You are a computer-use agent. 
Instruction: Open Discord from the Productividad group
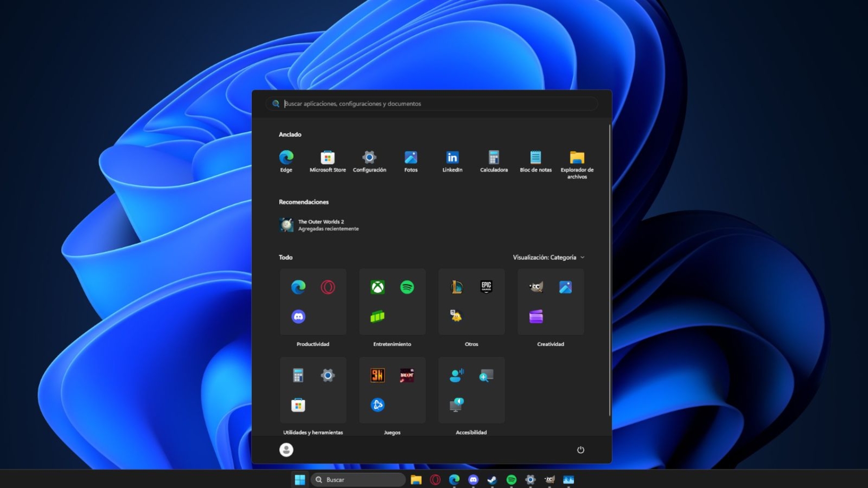tap(298, 316)
